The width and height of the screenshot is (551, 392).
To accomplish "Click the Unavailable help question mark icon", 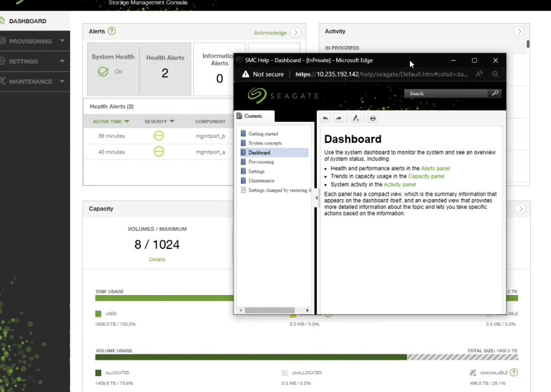I will click(514, 372).
